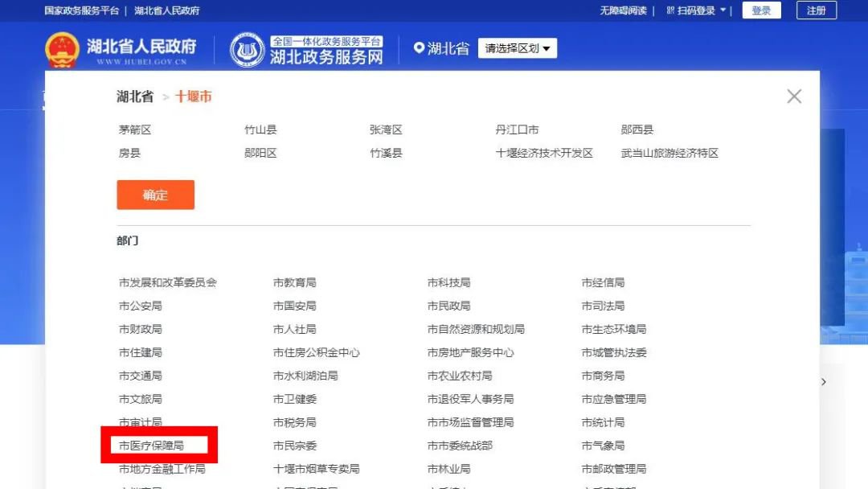Click the 登录 login button

click(x=761, y=10)
